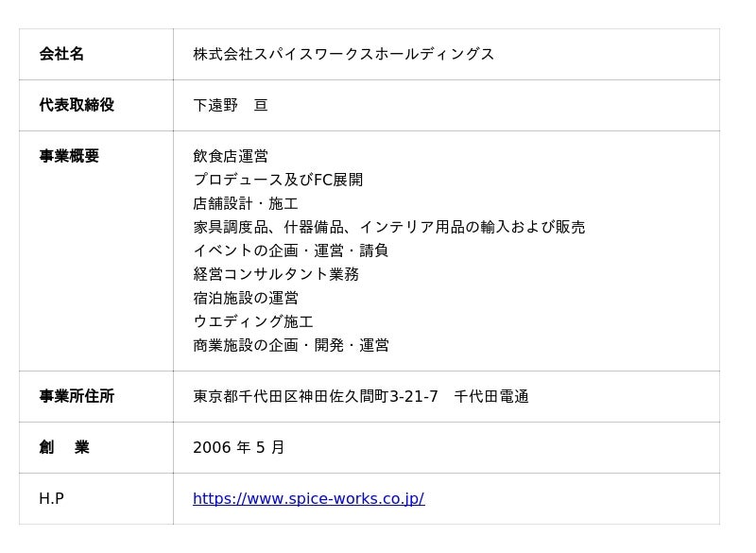Click the 事業概要 row label
The image size is (756, 553).
69,156
